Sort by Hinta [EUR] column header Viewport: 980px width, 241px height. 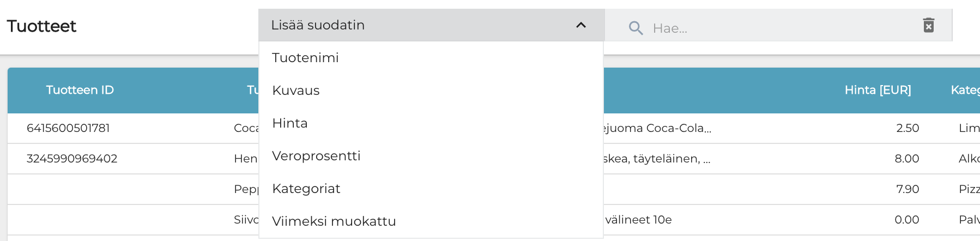(878, 90)
